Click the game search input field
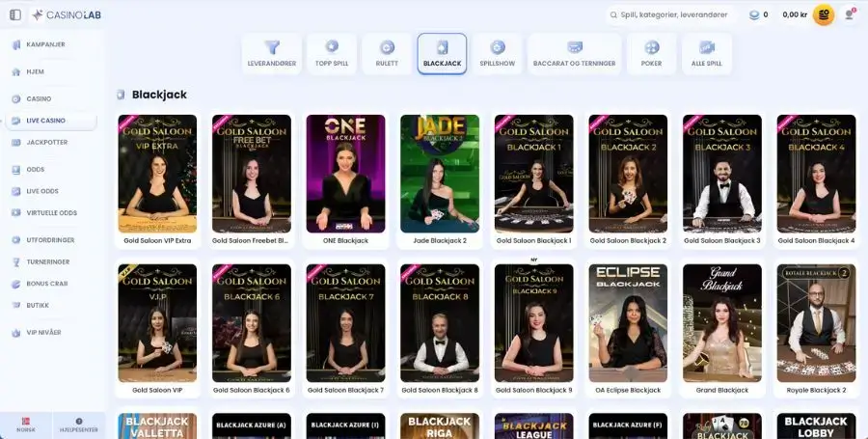Image resolution: width=868 pixels, height=439 pixels. pyautogui.click(x=672, y=14)
